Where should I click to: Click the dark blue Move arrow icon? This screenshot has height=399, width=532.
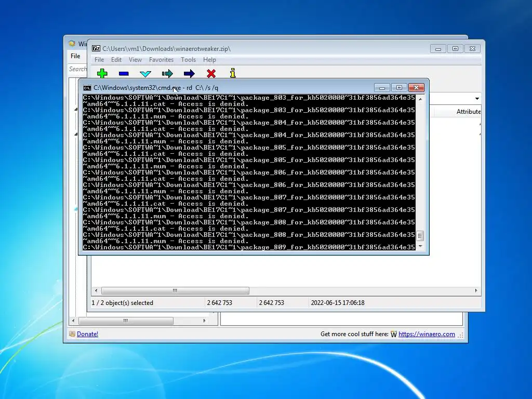click(189, 73)
